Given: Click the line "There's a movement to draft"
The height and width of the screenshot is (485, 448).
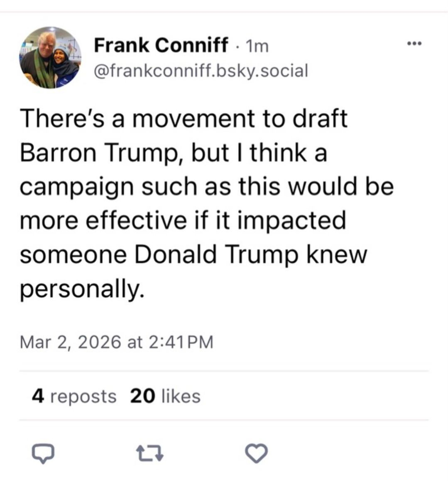Looking at the screenshot, I should (184, 119).
